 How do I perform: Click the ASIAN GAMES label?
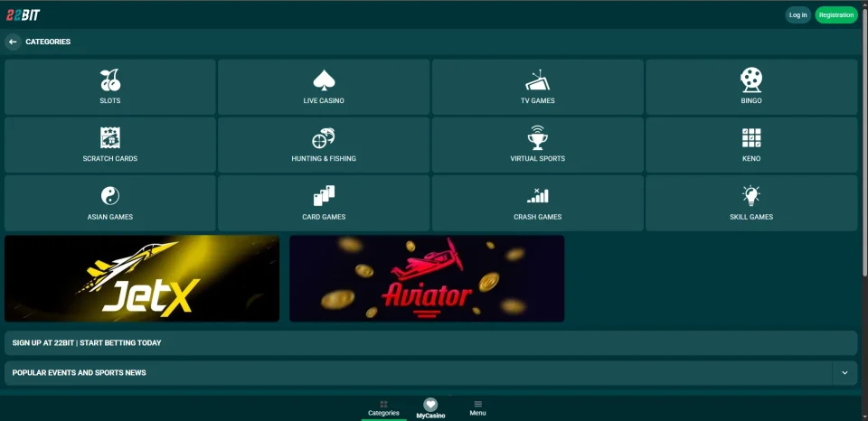(110, 217)
